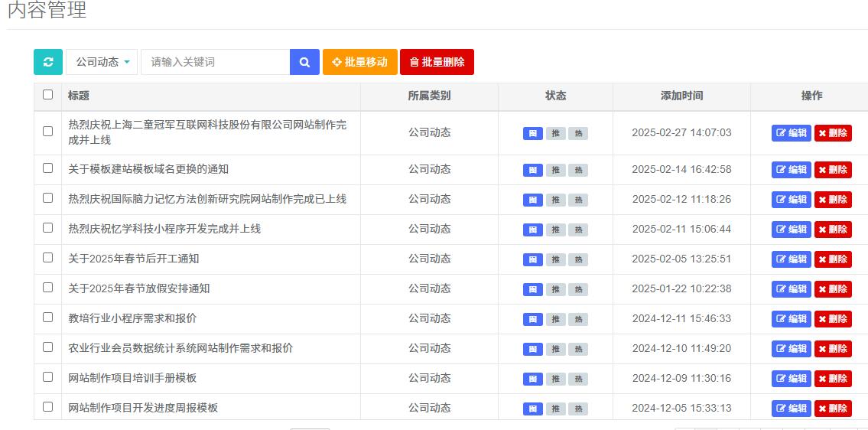This screenshot has width=868, height=430.
Task: Toggle the 推 status badge for 关于2025年春节后开工通知
Action: tap(556, 259)
